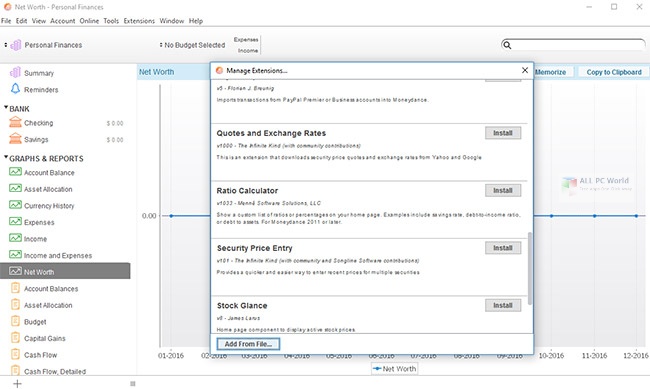Open the Asset Allocation report icon
Image resolution: width=650 pixels, height=389 pixels.
coord(15,304)
